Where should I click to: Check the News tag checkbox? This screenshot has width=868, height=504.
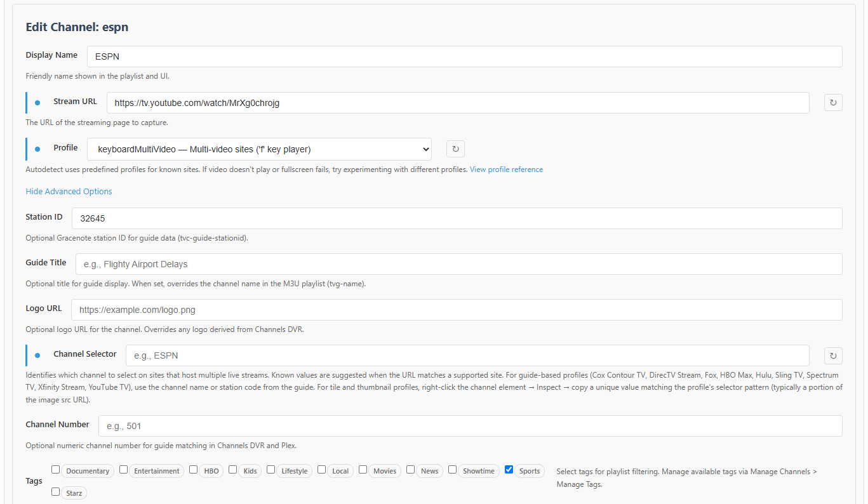pyautogui.click(x=410, y=470)
